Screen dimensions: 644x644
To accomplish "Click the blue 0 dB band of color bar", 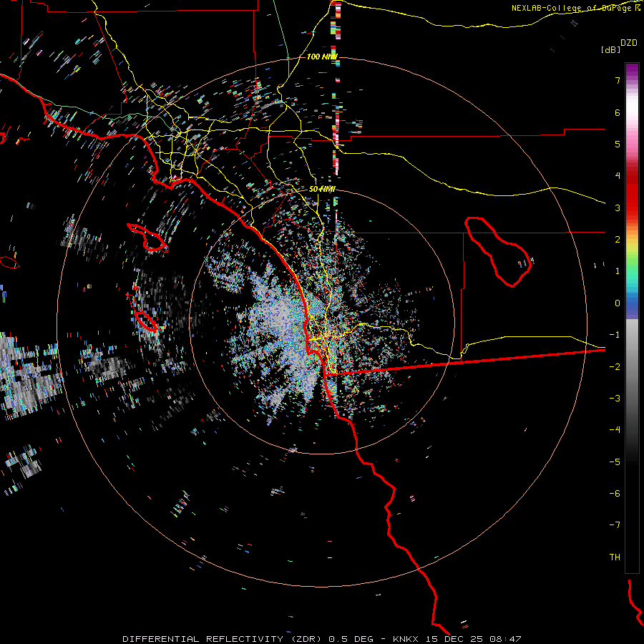I will point(632,304).
